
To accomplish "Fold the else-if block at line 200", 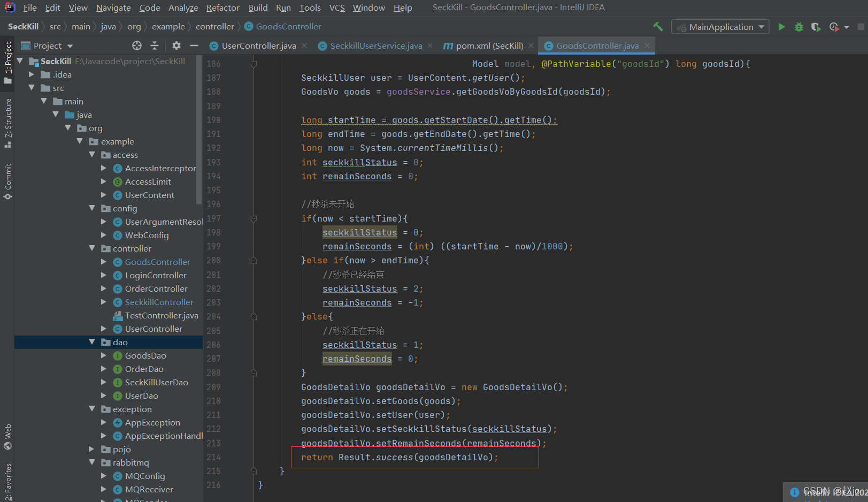I will (254, 260).
